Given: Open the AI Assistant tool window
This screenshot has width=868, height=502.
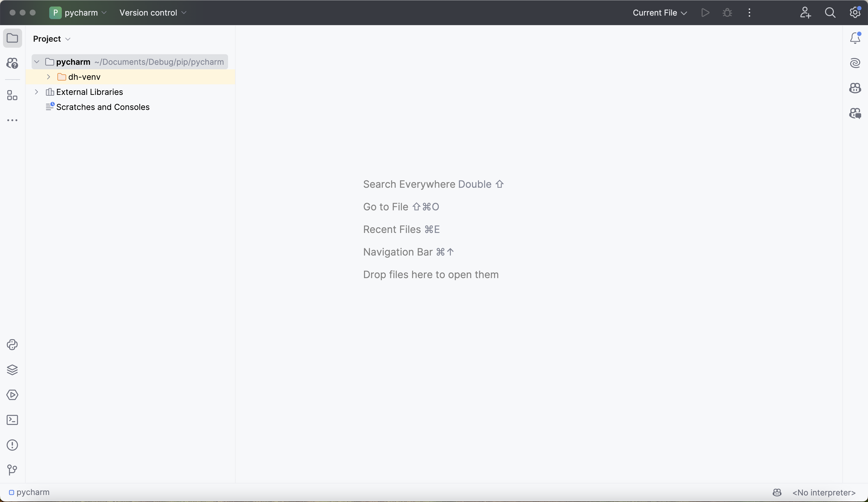Looking at the screenshot, I should (x=855, y=63).
